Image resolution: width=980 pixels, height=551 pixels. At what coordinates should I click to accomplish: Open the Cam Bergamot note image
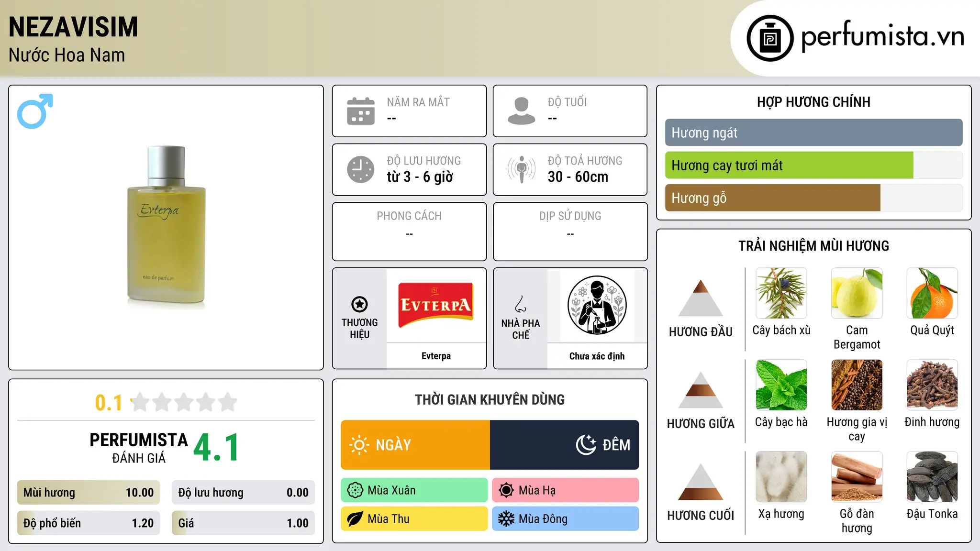point(857,293)
